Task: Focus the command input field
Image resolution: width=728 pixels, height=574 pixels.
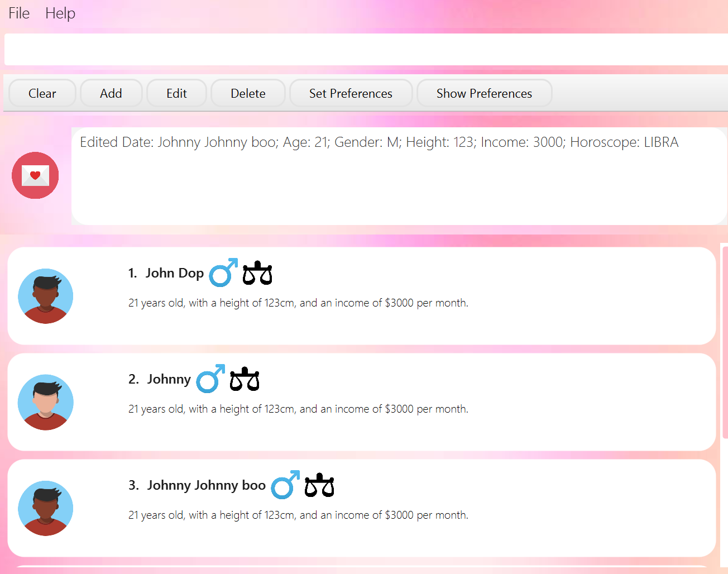Action: 366,49
